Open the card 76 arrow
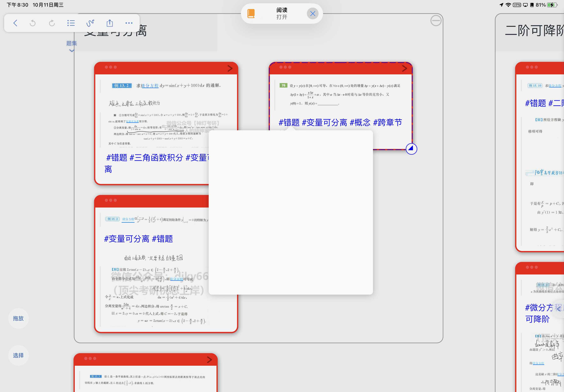Viewport: 564px width, 392px height. pyautogui.click(x=404, y=68)
